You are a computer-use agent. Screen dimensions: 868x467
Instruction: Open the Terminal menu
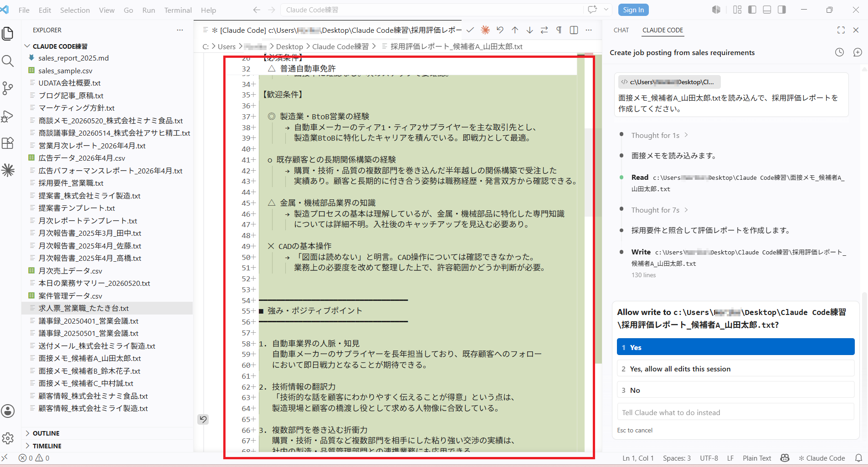pos(178,10)
